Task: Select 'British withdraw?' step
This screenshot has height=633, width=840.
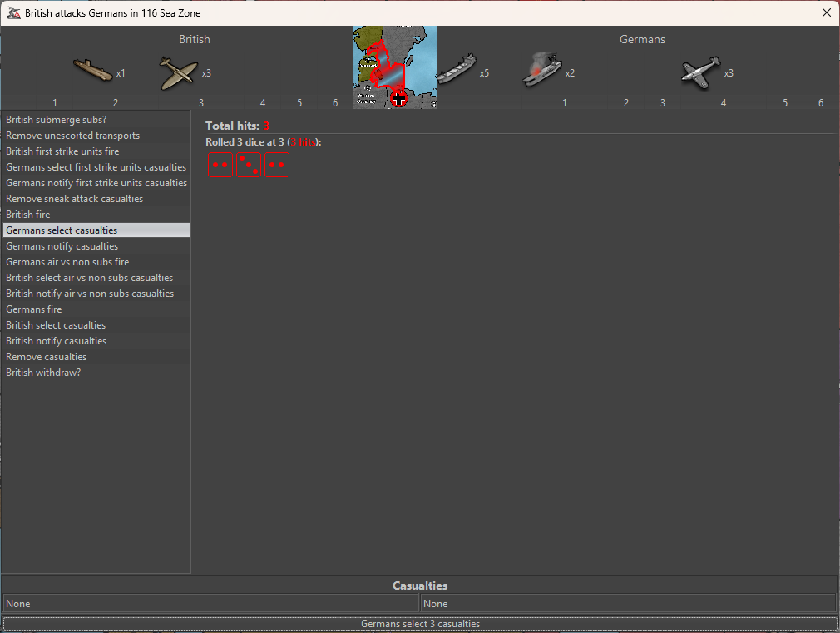Action: click(42, 373)
